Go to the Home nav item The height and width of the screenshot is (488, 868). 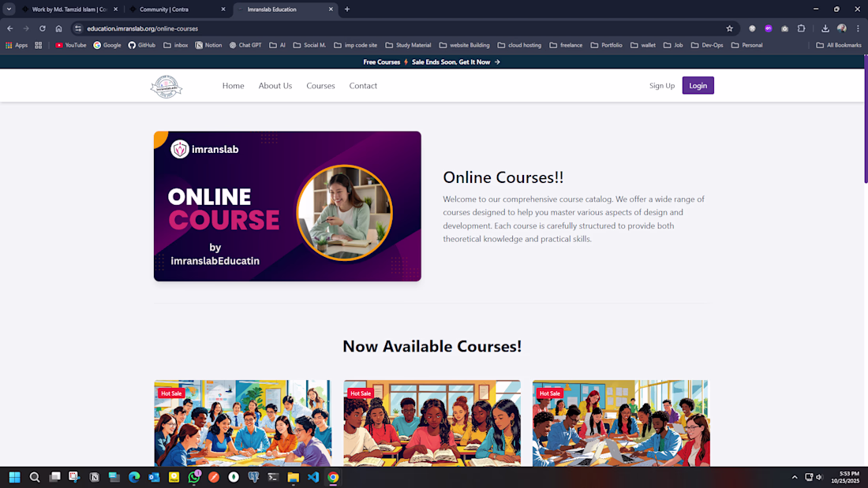coord(233,86)
